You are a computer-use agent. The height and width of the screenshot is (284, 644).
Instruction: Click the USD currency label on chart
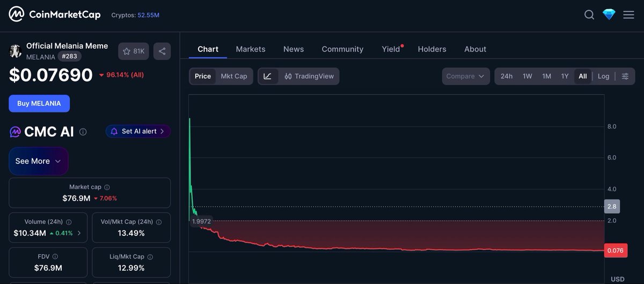(x=618, y=279)
